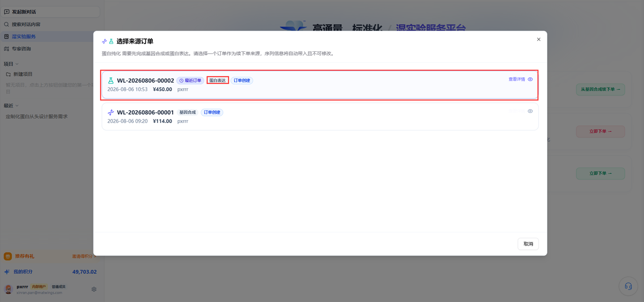Close the 选择来源订单 dialog
The height and width of the screenshot is (302, 644).
pyautogui.click(x=538, y=39)
